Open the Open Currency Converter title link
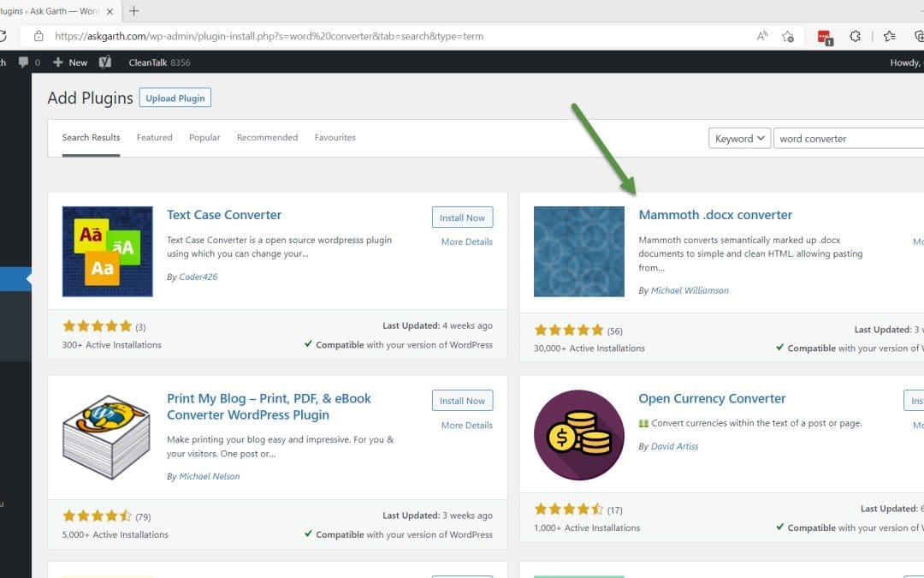This screenshot has height=578, width=924. (x=712, y=398)
